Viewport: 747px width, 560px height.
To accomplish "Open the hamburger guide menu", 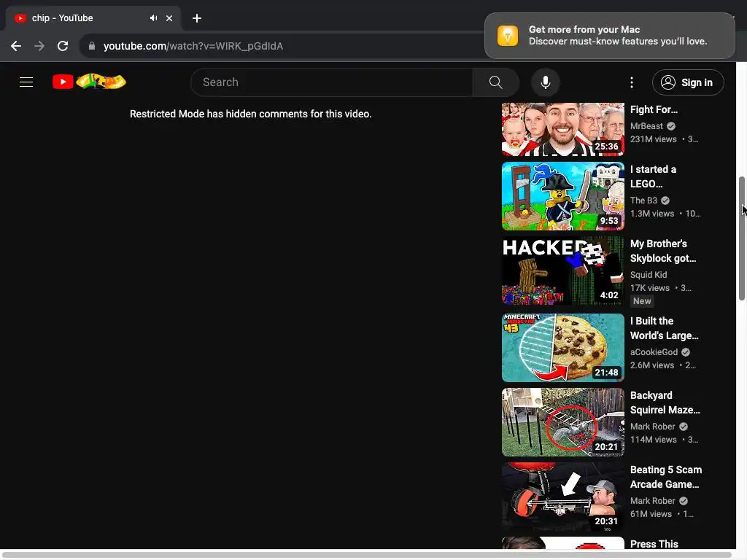I will (26, 82).
